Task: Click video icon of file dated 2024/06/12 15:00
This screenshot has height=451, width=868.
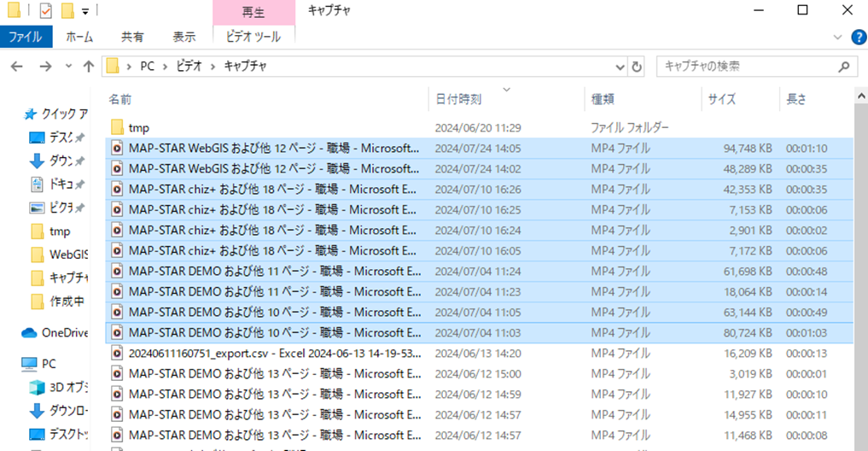Action: coord(117,373)
